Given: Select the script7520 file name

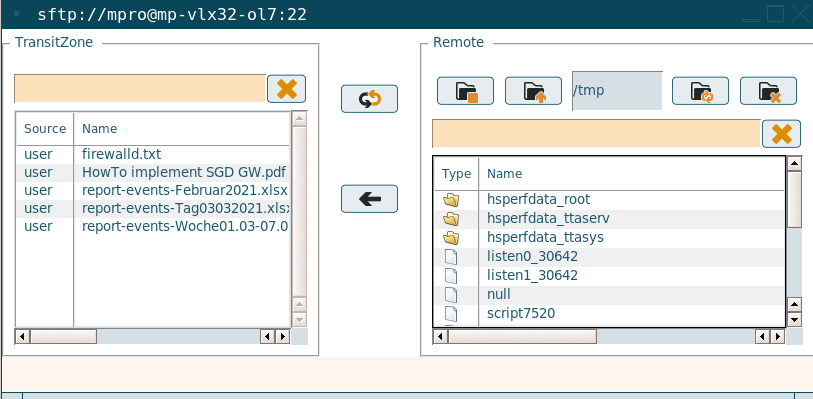Looking at the screenshot, I should point(521,314).
